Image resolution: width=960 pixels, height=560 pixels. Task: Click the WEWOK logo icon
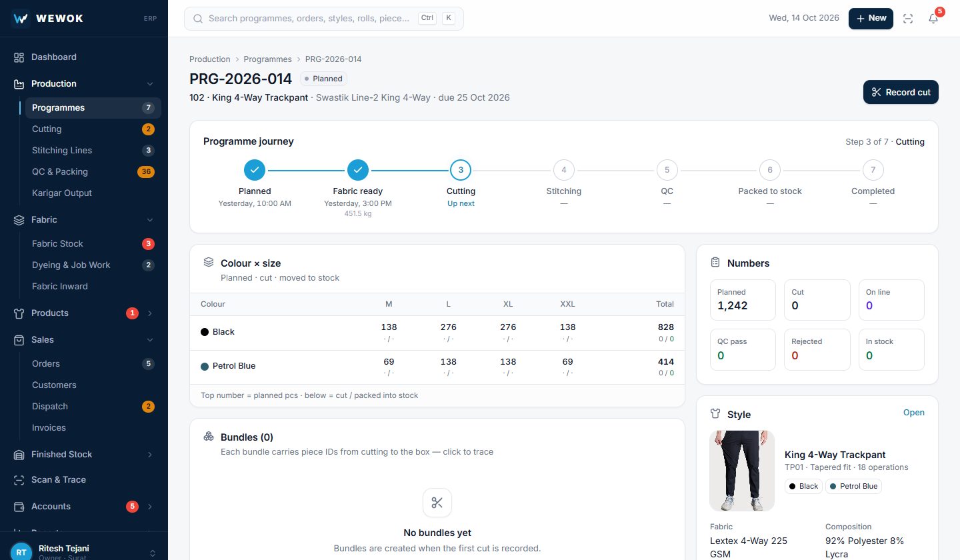click(x=21, y=19)
